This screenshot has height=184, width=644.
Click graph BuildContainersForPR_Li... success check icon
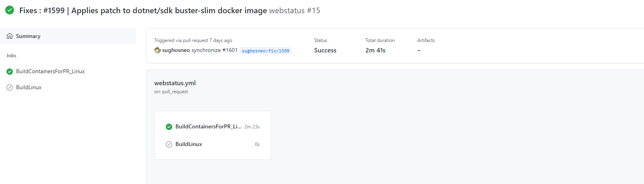(x=169, y=127)
